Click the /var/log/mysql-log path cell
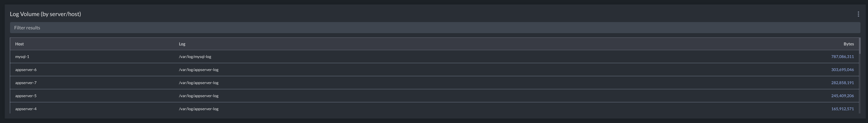868x123 pixels. point(195,57)
